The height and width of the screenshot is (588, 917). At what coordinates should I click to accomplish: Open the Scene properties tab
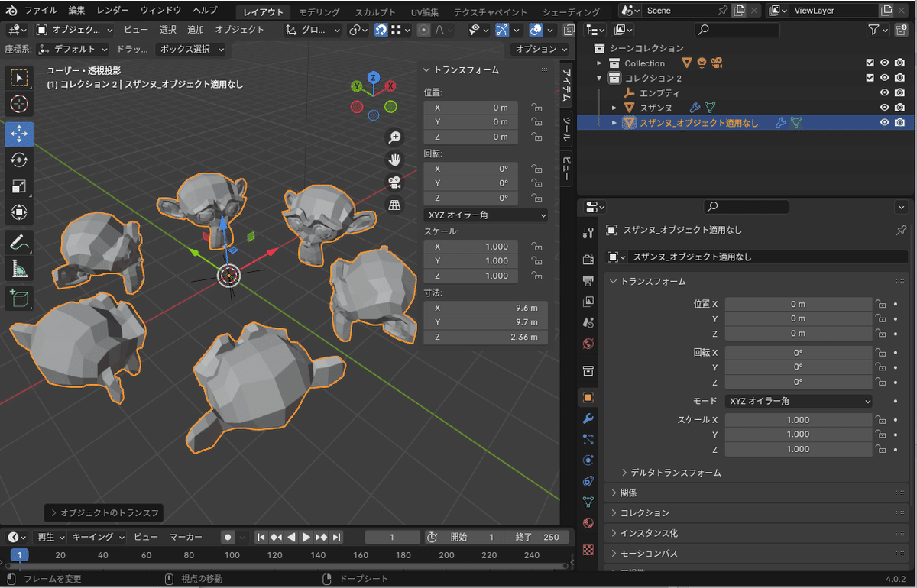[588, 322]
